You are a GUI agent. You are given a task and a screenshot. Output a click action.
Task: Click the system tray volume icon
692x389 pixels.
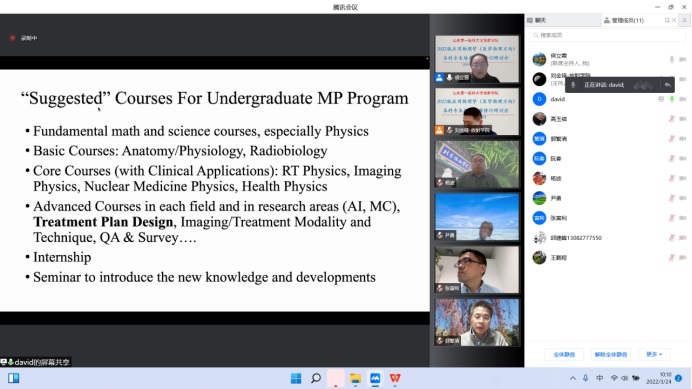click(624, 378)
